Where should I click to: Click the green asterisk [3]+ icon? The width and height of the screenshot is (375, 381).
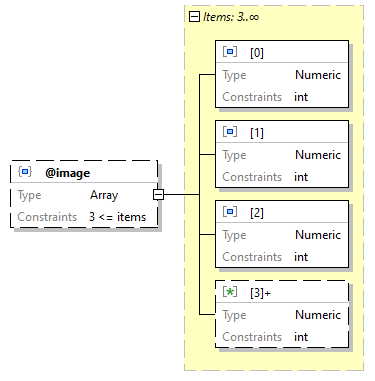(x=230, y=292)
